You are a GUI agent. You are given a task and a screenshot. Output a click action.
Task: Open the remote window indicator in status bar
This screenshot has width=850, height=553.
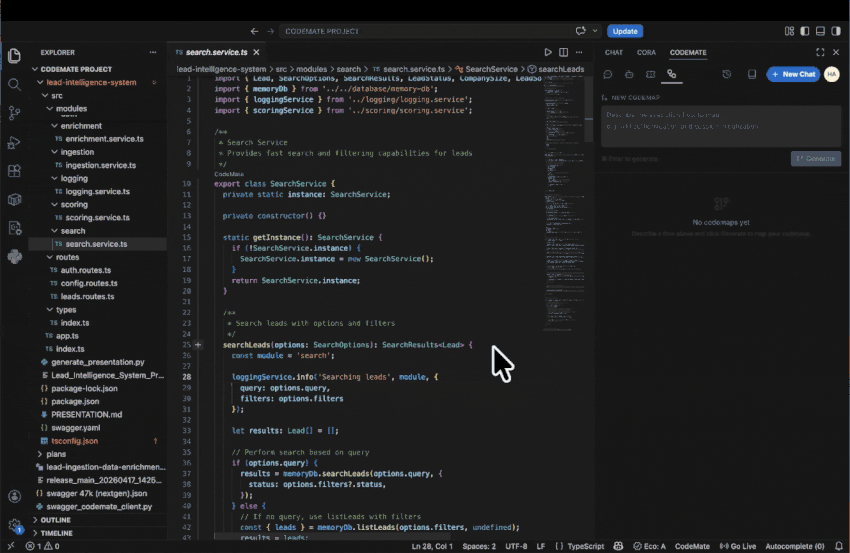coord(11,546)
